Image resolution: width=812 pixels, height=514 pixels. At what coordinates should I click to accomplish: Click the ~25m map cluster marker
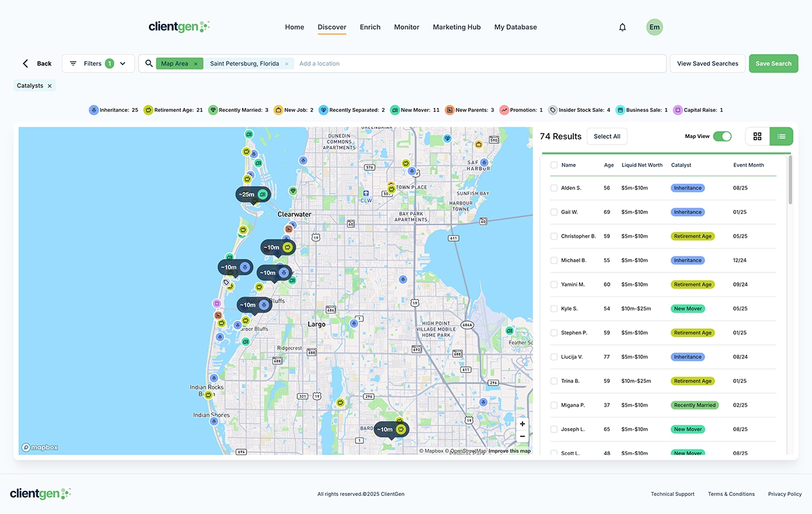click(x=252, y=194)
